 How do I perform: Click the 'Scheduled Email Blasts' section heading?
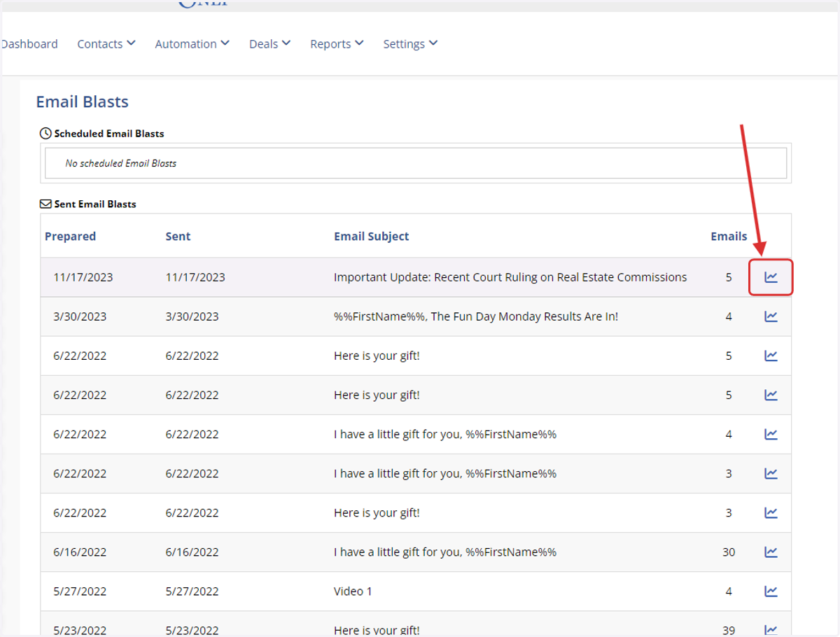pyautogui.click(x=108, y=134)
